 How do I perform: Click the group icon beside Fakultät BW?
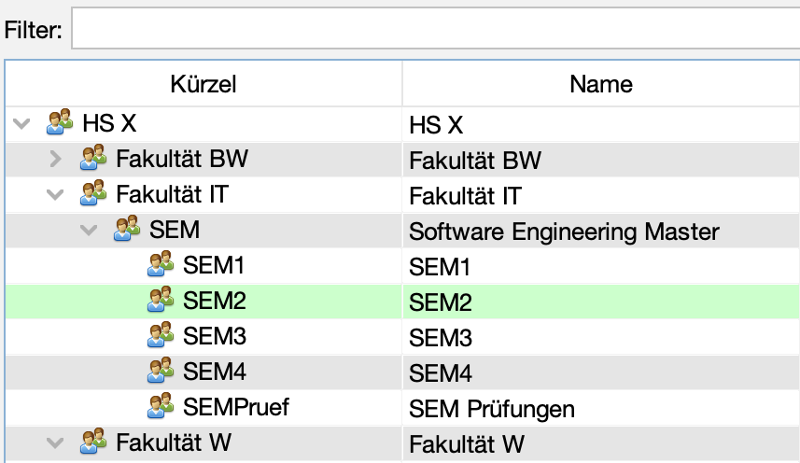(94, 158)
